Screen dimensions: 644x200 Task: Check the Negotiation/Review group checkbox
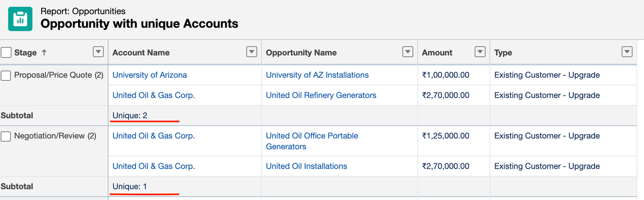pos(6,136)
